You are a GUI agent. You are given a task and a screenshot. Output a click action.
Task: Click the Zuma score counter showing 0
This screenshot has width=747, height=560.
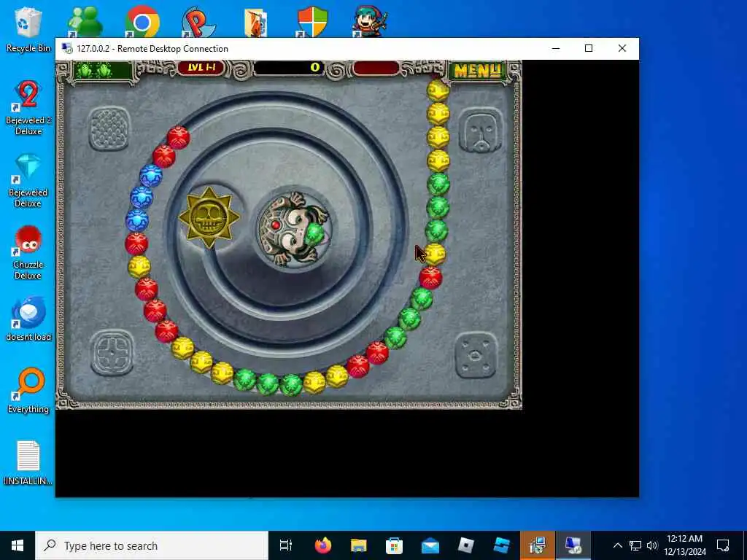(289, 68)
